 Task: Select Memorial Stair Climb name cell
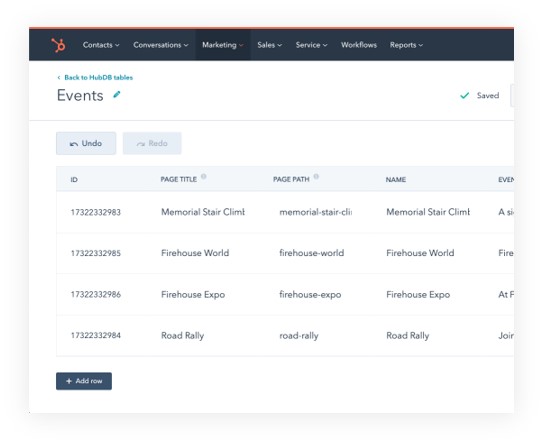[x=428, y=212]
